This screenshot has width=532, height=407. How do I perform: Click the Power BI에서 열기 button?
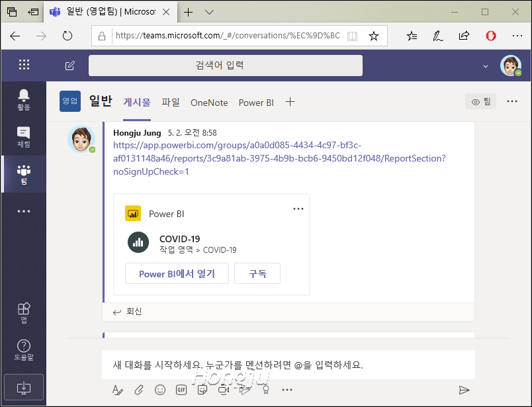coord(177,273)
